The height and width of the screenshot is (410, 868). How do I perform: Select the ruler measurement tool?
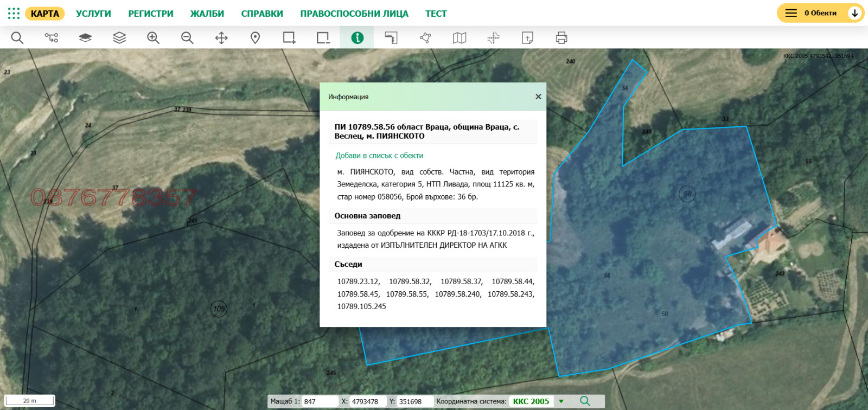[x=391, y=38]
